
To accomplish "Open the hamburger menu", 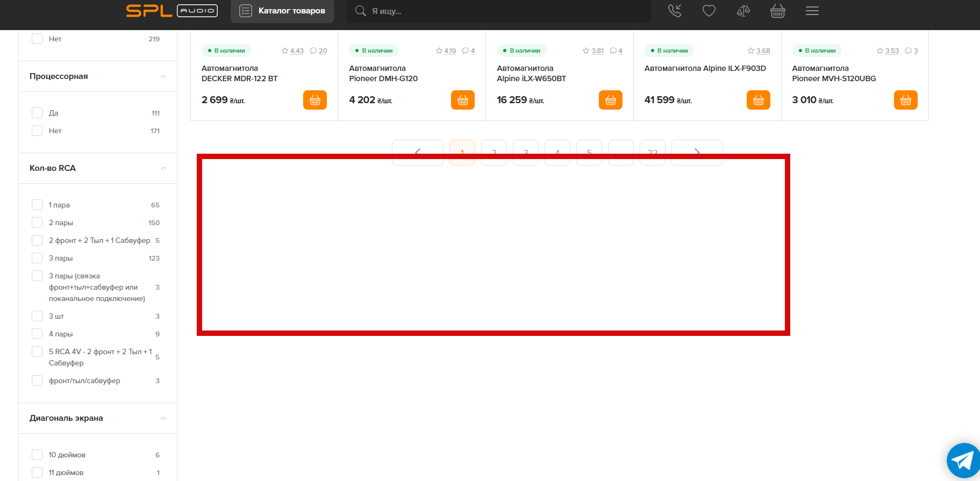I will click(x=812, y=11).
